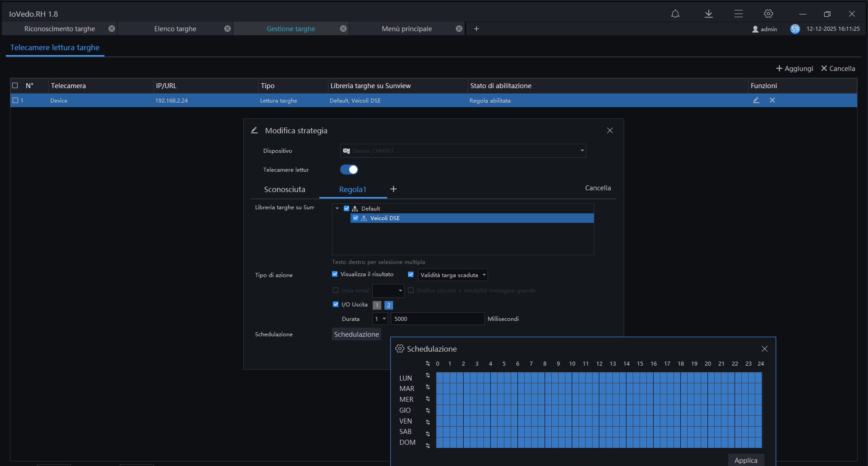Viewport: 868px width, 466px height.
Task: Collapse the Default library tree node
Action: (337, 208)
